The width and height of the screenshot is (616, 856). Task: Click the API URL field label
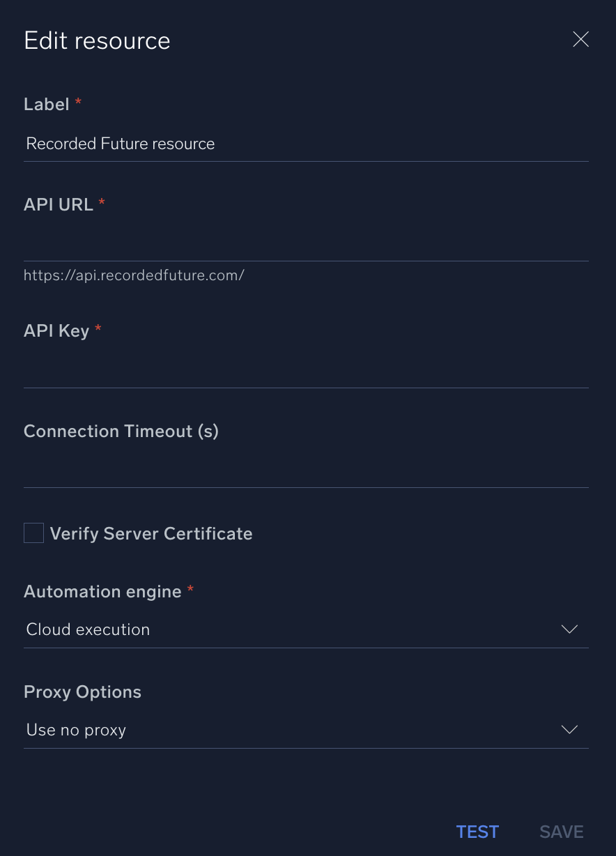(59, 204)
